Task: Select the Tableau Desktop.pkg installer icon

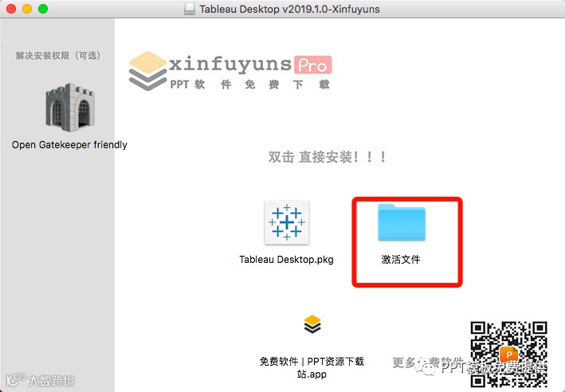Action: pyautogui.click(x=287, y=222)
